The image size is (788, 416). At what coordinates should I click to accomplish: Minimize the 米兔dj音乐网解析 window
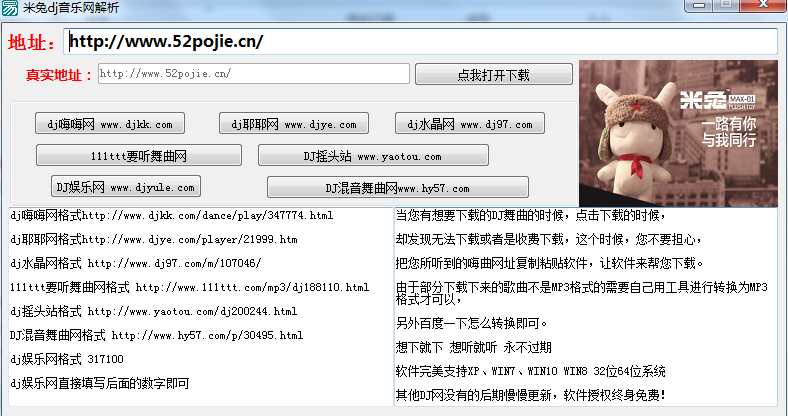698,5
